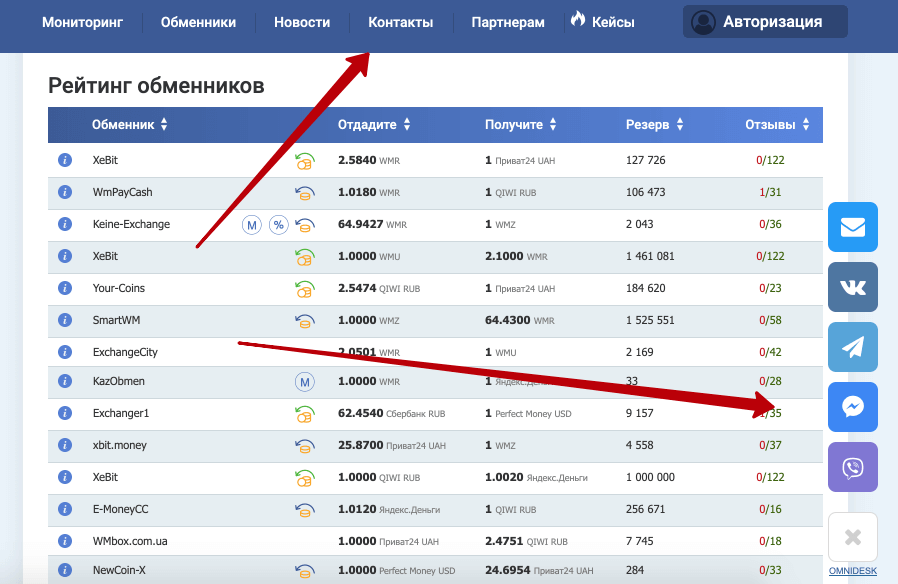The width and height of the screenshot is (898, 584).
Task: Sort table by Отдадите column
Action: point(374,124)
